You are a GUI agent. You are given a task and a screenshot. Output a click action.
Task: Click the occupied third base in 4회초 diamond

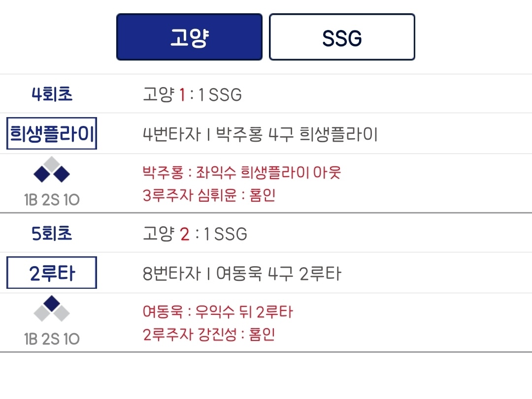tap(42, 174)
